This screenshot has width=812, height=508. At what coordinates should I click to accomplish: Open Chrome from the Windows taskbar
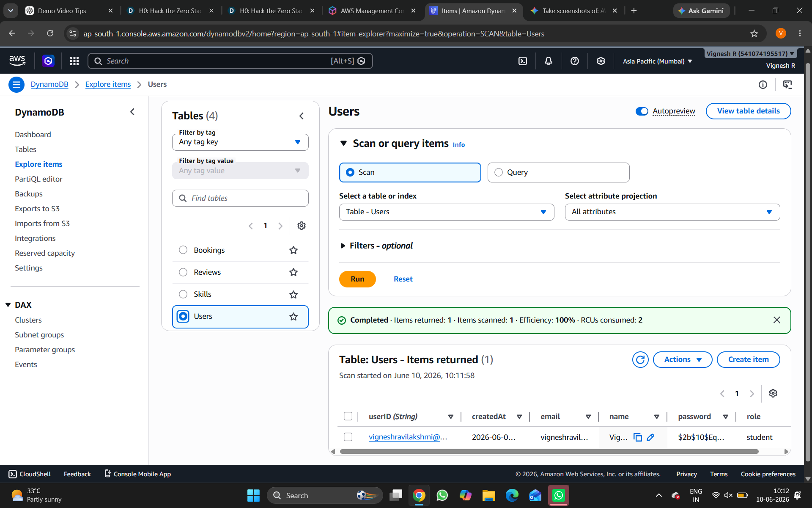(x=419, y=495)
